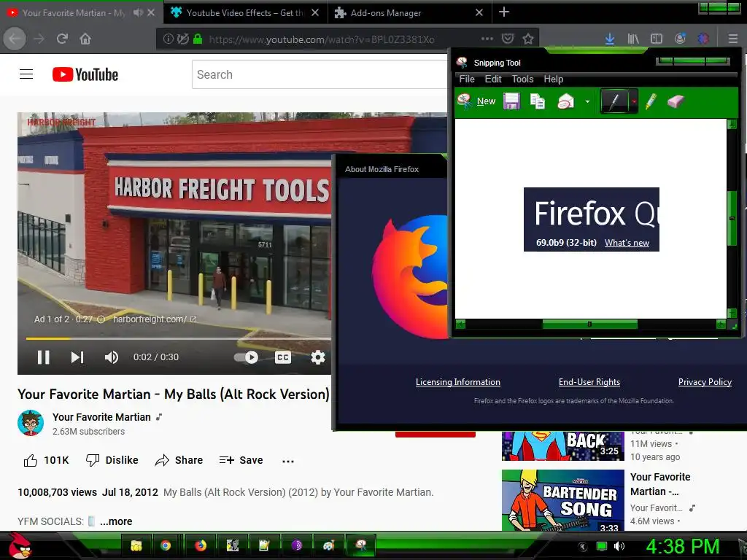
Task: Select the Eraser in Snipping Tool
Action: [x=676, y=101]
